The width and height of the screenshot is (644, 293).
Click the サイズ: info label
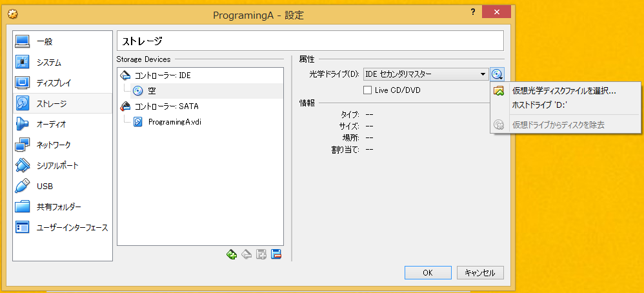350,126
